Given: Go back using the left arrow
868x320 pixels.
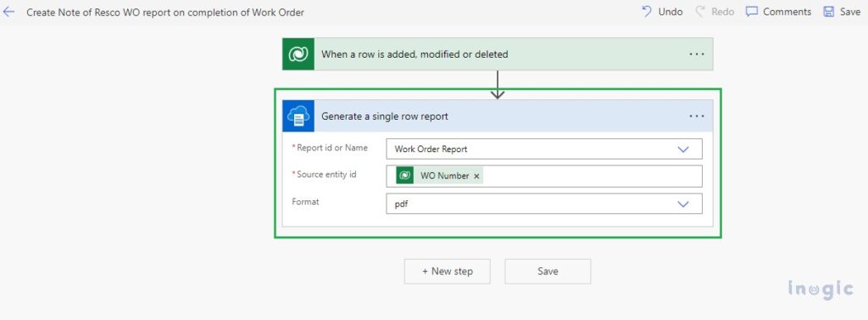Looking at the screenshot, I should click(8, 12).
